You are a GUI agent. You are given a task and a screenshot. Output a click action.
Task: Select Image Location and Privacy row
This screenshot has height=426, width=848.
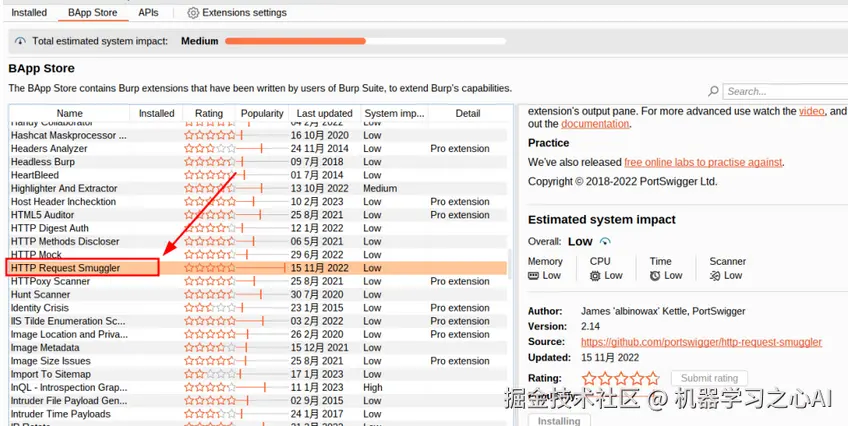pyautogui.click(x=258, y=334)
